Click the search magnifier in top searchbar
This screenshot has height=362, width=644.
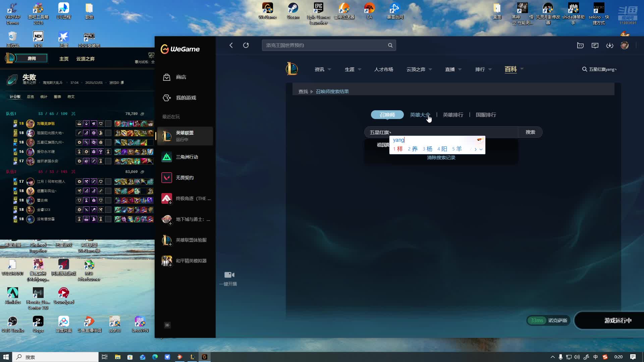click(390, 45)
